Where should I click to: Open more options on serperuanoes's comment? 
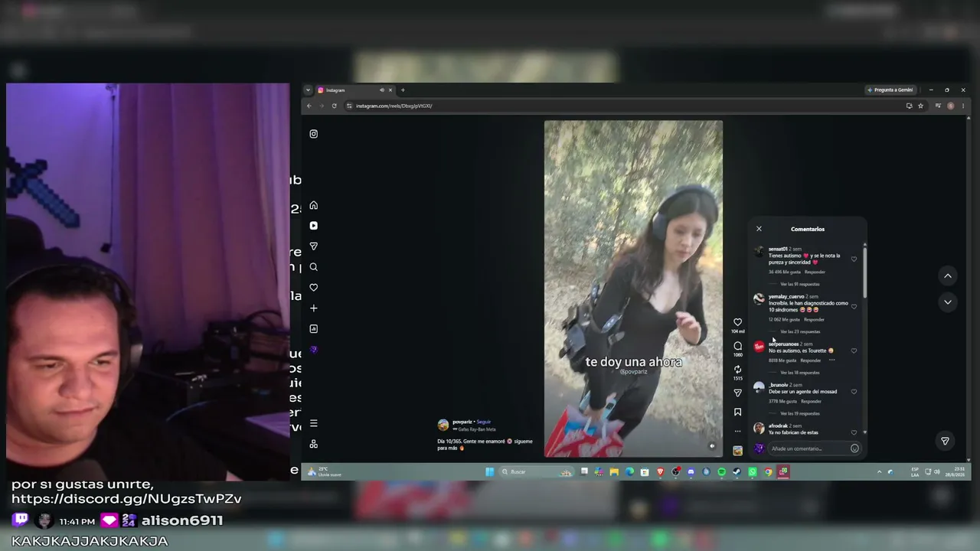click(831, 360)
